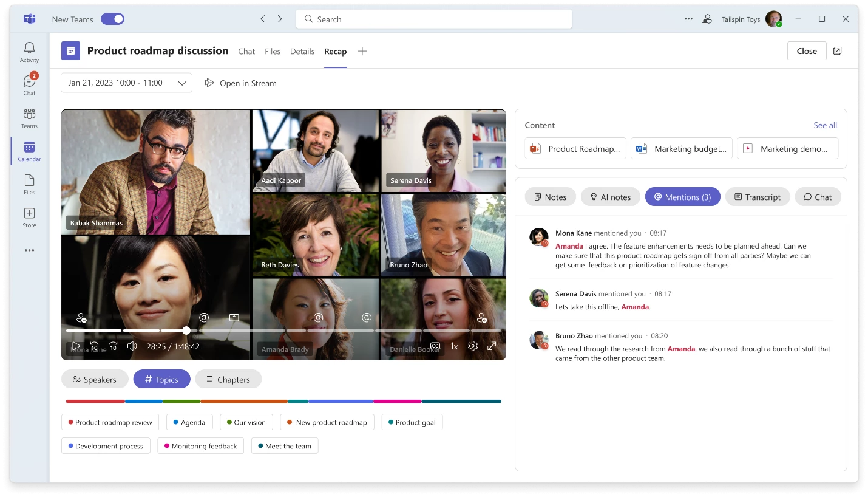This screenshot has width=868, height=497.
Task: Click the Search bar at the top
Action: tap(433, 19)
